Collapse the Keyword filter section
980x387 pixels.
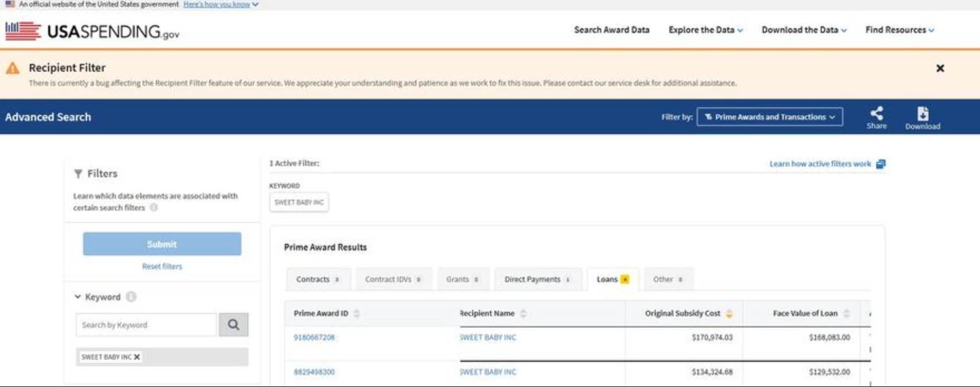(x=78, y=297)
